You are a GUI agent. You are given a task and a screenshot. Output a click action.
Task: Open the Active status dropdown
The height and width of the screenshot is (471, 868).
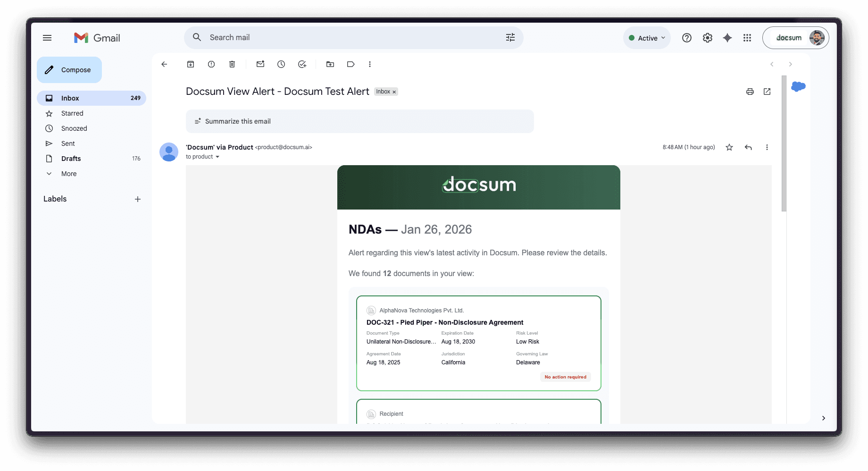(x=647, y=38)
